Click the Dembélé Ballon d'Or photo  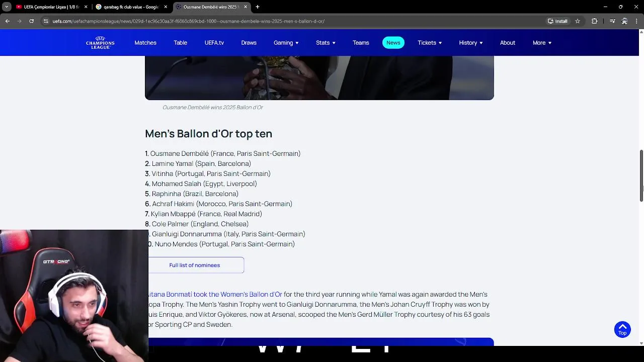319,77
